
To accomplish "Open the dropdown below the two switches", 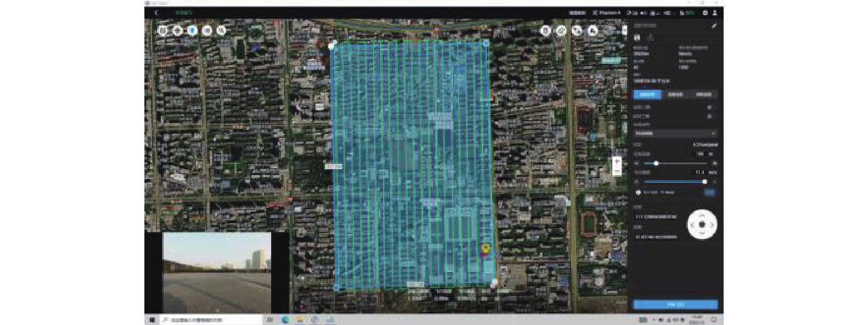I will point(675,133).
